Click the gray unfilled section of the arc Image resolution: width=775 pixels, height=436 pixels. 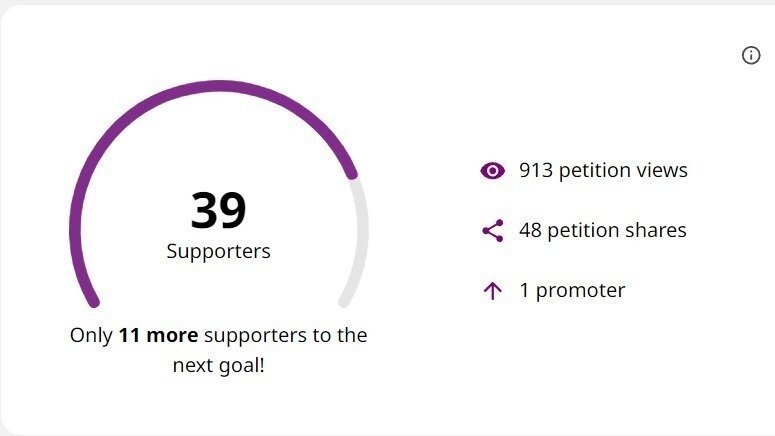361,240
